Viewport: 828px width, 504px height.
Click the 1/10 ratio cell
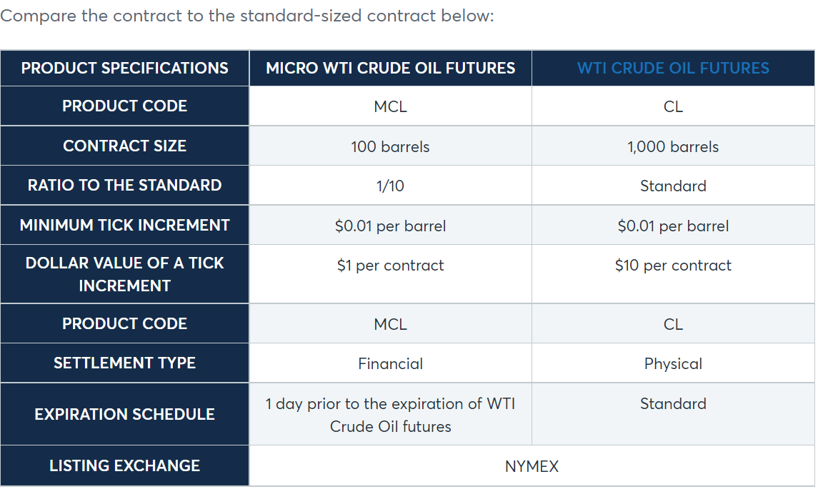tap(390, 186)
